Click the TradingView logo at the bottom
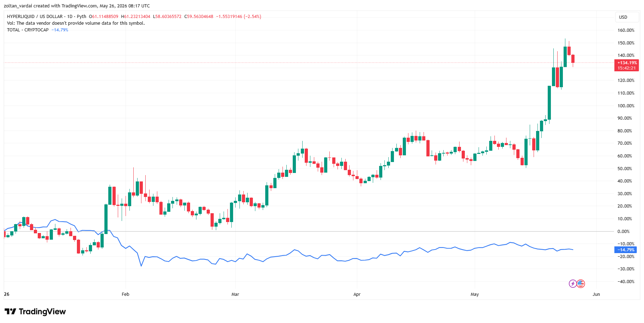Viewport: 644px width, 323px height. [35, 311]
